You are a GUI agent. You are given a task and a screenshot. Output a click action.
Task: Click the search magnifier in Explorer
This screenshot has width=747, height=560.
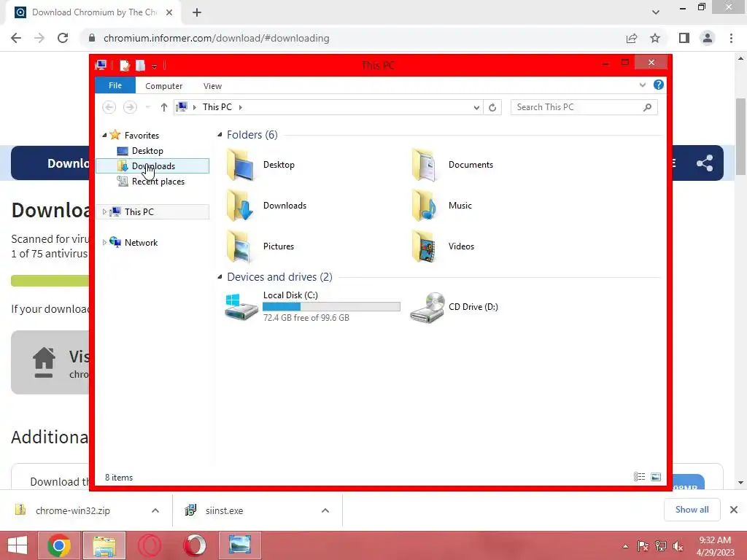tap(647, 107)
